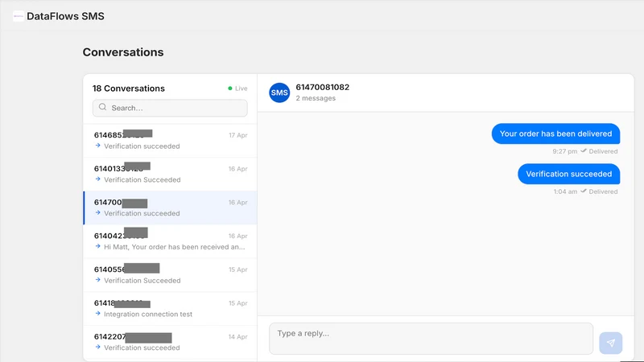Click the 1:04 am timestamp
This screenshot has width=644, height=362.
pos(565,191)
